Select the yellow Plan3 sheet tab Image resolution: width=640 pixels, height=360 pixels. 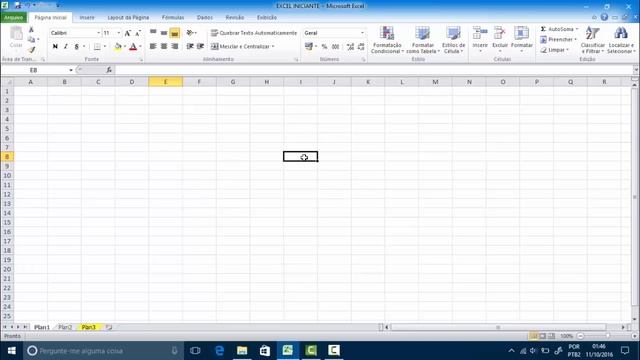(x=89, y=327)
